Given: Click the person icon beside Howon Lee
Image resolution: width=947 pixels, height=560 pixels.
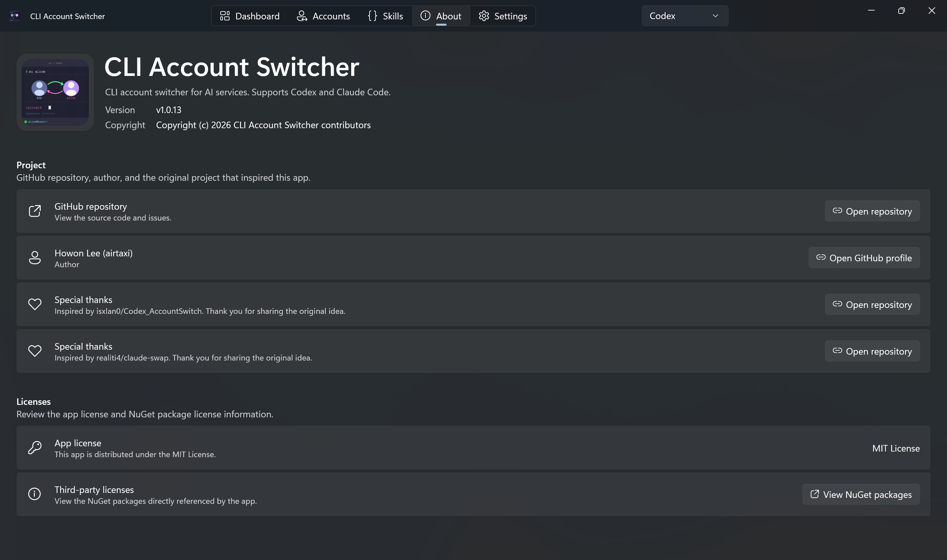Looking at the screenshot, I should click(35, 258).
